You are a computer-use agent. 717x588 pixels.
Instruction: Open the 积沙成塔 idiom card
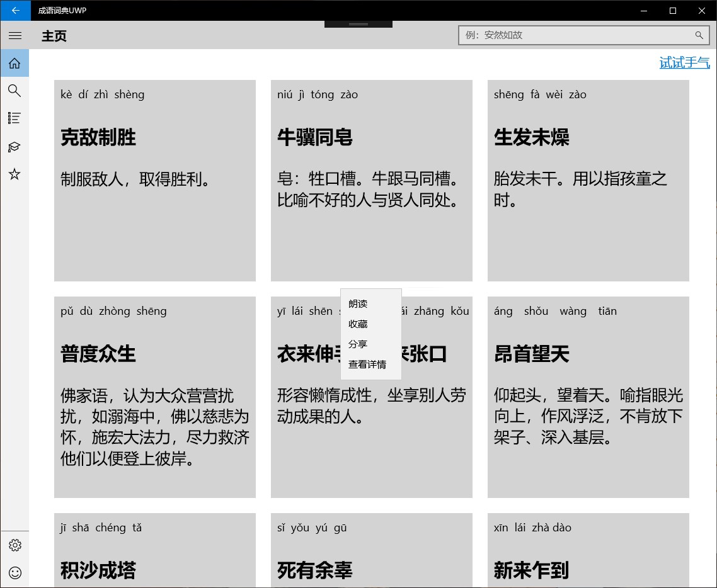(155, 550)
